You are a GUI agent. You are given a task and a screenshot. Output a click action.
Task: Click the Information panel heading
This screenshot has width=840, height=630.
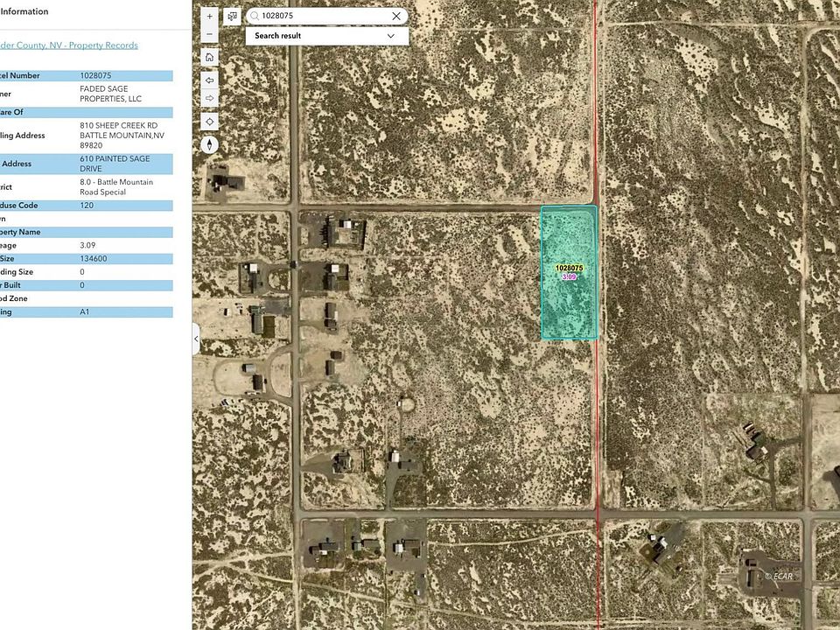coord(24,11)
